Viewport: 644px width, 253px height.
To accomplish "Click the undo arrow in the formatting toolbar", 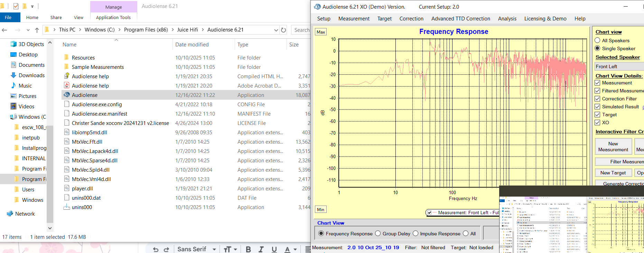I will 156,249.
